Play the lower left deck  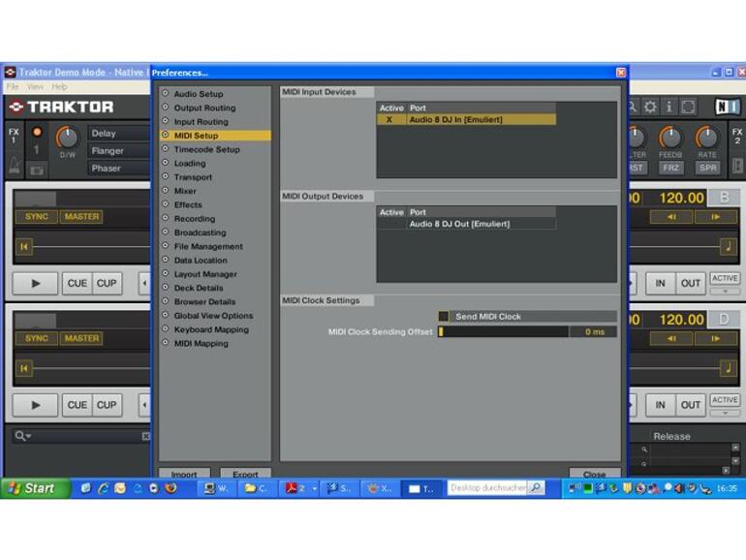point(35,405)
